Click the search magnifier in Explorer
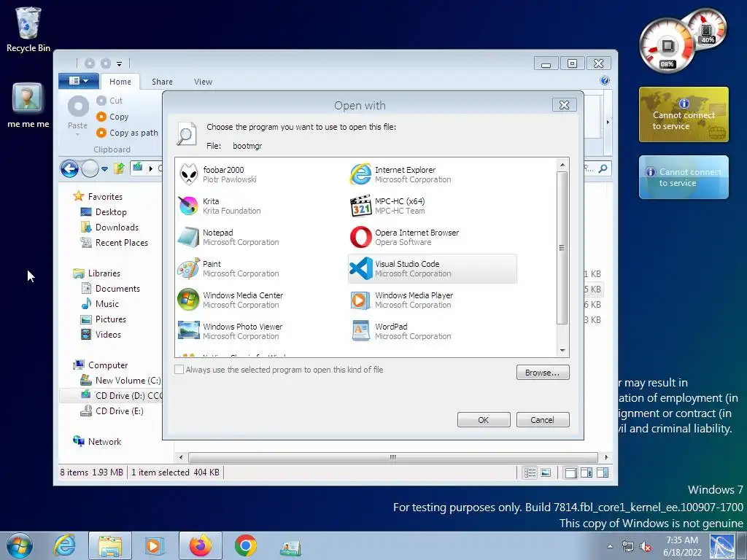 click(x=603, y=168)
